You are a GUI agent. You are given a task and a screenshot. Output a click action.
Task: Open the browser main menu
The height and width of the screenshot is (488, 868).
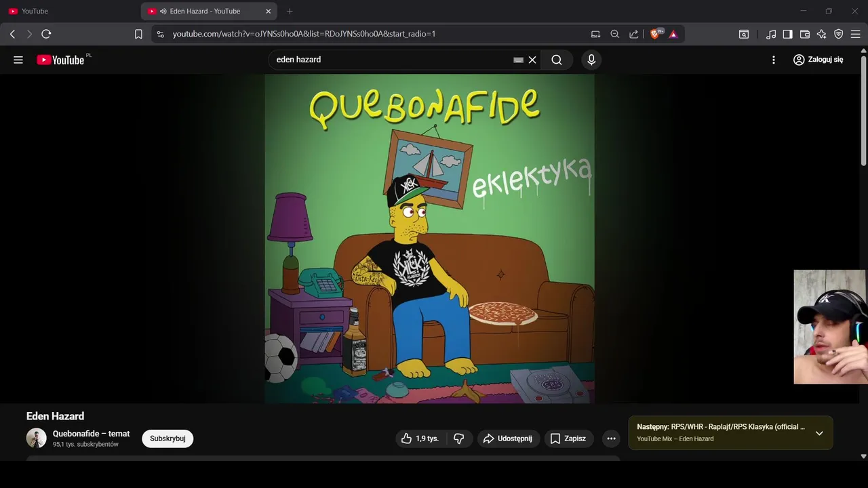coord(855,34)
